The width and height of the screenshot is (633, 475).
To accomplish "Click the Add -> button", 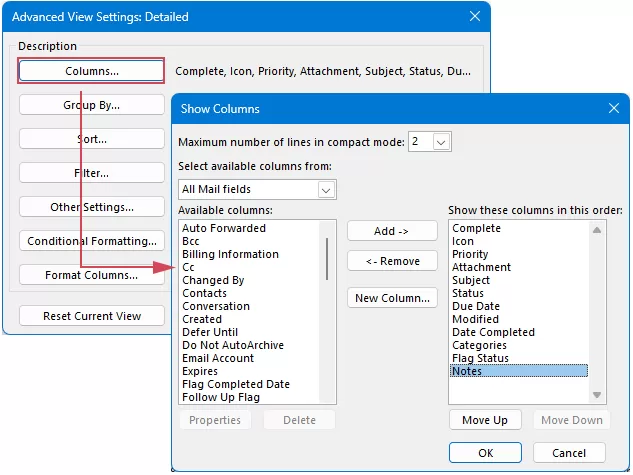I will pyautogui.click(x=392, y=231).
